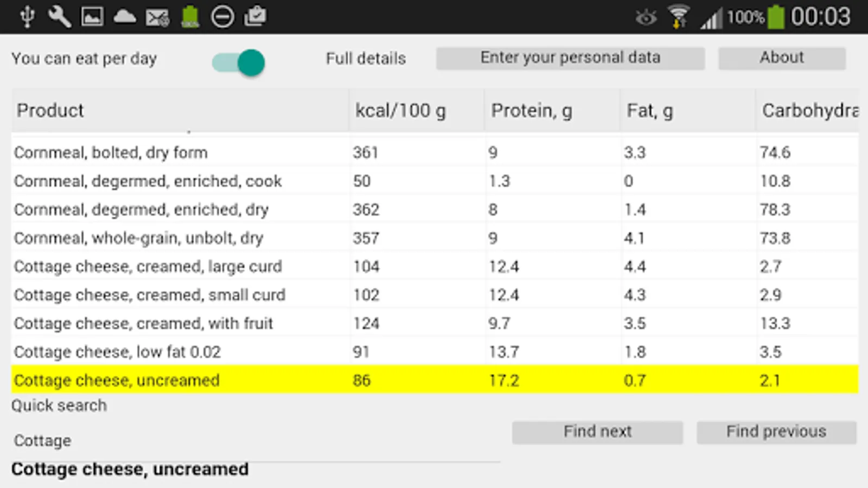Screen dimensions: 868x488
Task: Tap the do-not-disturb circle icon
Action: (222, 17)
